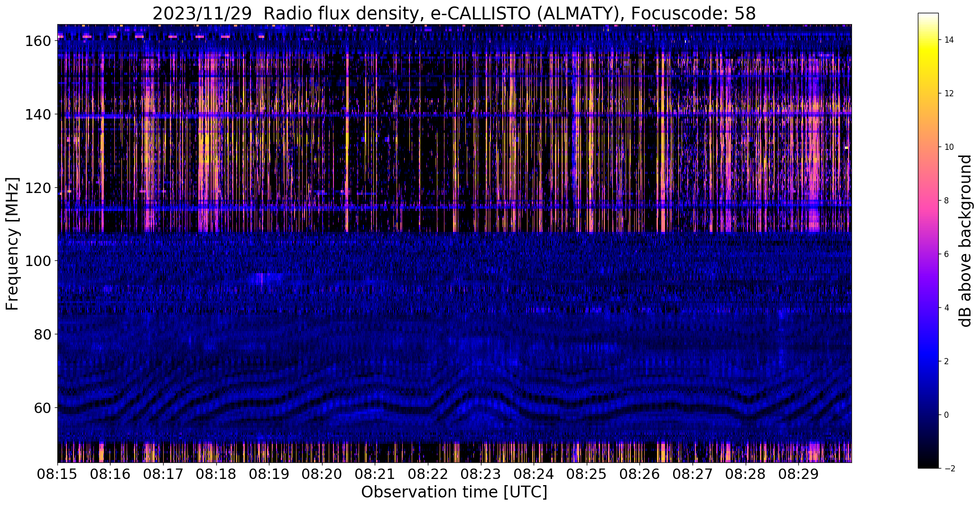Click the plot title mentioning e-CALLISTO (ALMATY)
Viewport: 980px width, 506px height.
(x=454, y=14)
